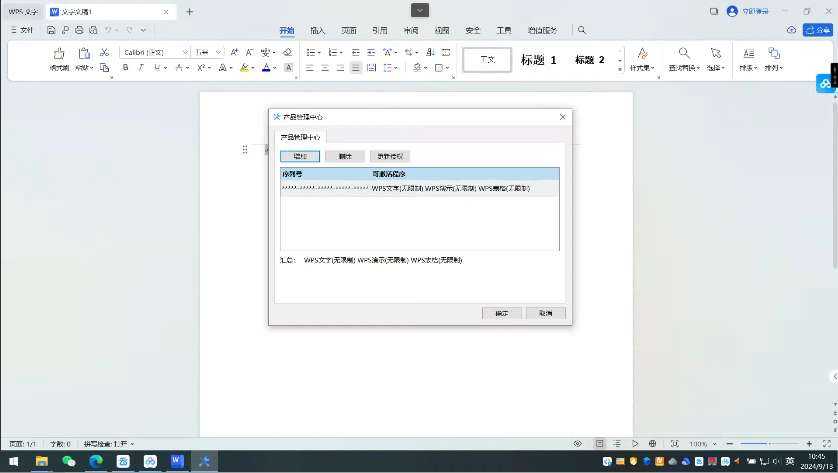Click the Format Painter brush icon
The height and width of the screenshot is (473, 838).
[59, 53]
